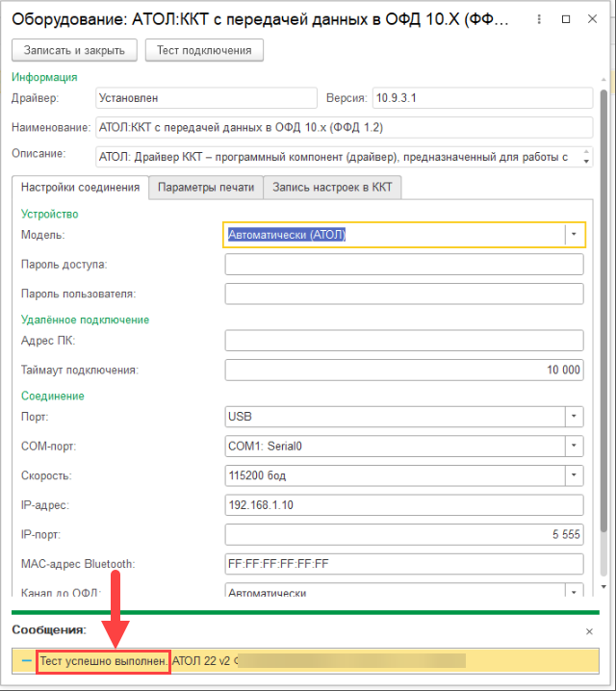Click the Соединение section heading

tap(52, 396)
